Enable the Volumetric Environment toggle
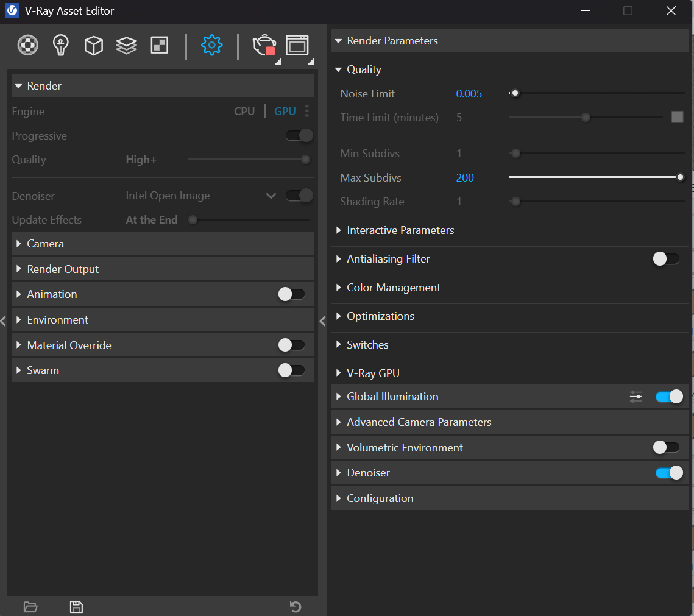Image resolution: width=694 pixels, height=616 pixels. [x=666, y=447]
